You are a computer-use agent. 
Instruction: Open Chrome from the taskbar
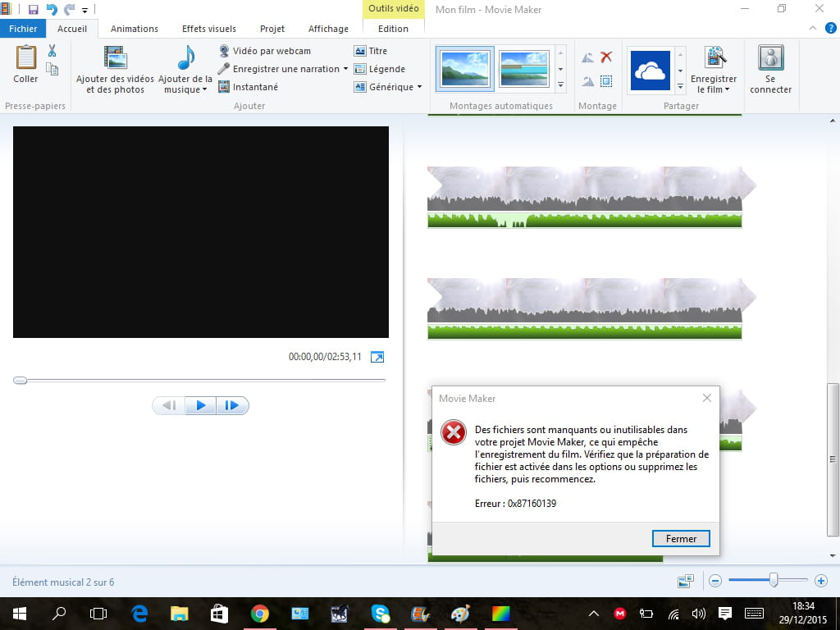(260, 614)
